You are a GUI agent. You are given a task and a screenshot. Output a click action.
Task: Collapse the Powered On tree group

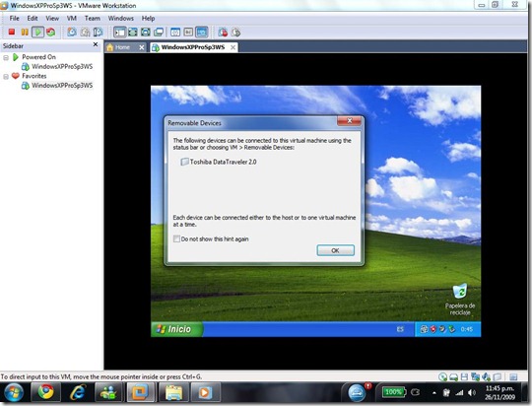(6, 58)
